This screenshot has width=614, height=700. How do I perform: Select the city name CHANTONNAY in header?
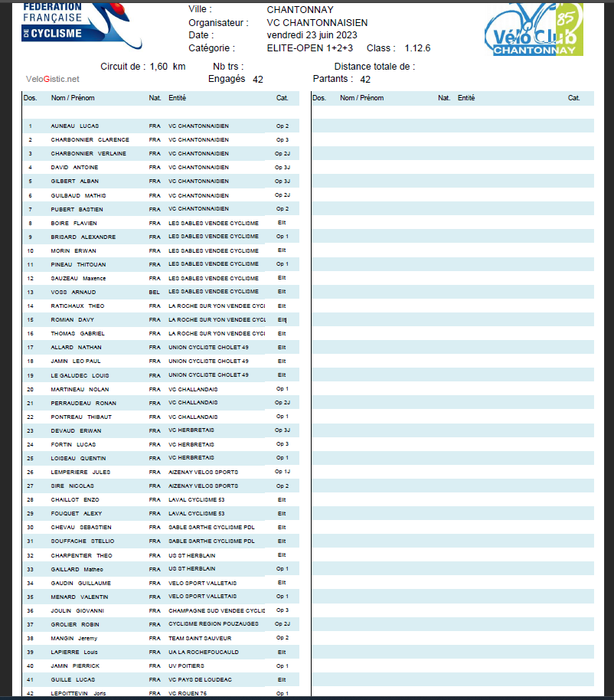(300, 9)
